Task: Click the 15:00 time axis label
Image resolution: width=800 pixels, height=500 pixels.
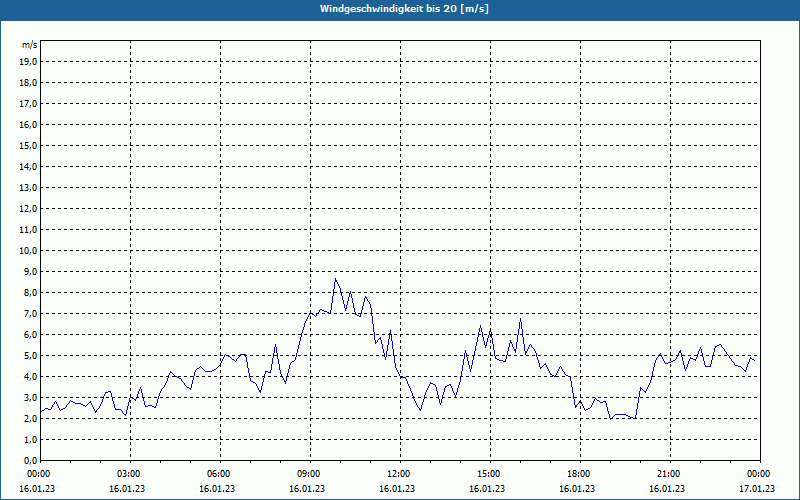Action: pyautogui.click(x=490, y=474)
